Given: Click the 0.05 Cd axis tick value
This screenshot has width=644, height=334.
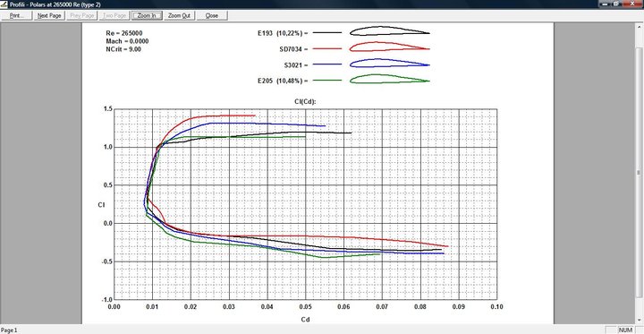Looking at the screenshot, I should (x=305, y=306).
